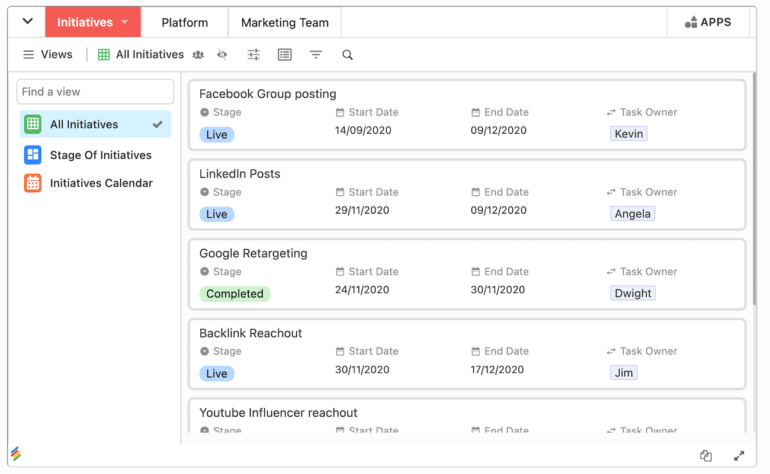Open the filter icon in toolbar
The width and height of the screenshot is (770, 474).
click(x=316, y=55)
